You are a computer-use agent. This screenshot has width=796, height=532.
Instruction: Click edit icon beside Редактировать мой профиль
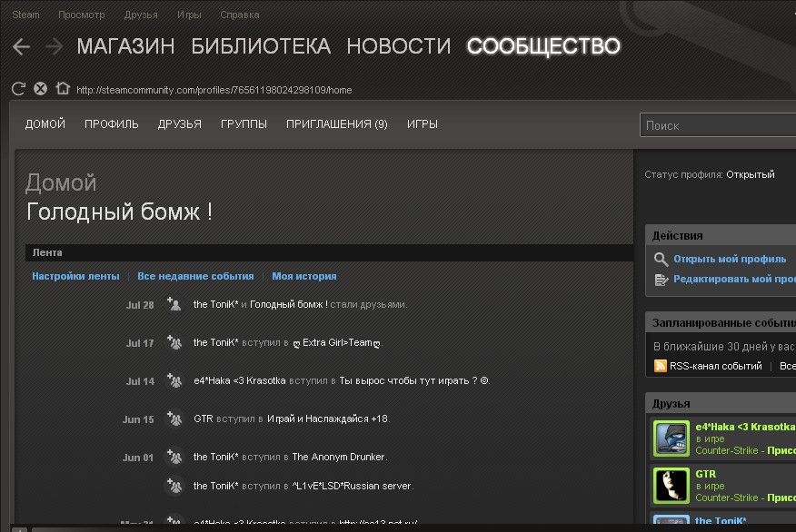661,280
